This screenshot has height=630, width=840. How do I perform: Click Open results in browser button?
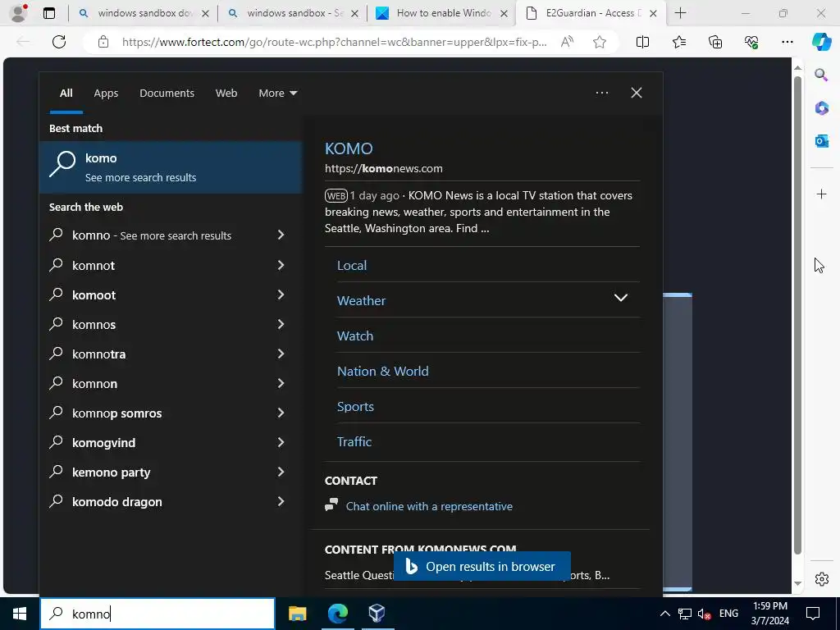point(482,566)
